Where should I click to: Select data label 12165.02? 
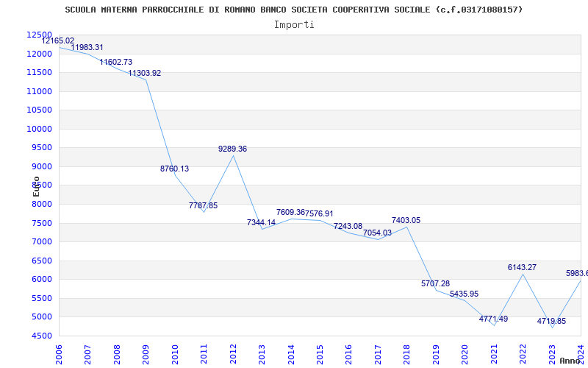pyautogui.click(x=58, y=40)
